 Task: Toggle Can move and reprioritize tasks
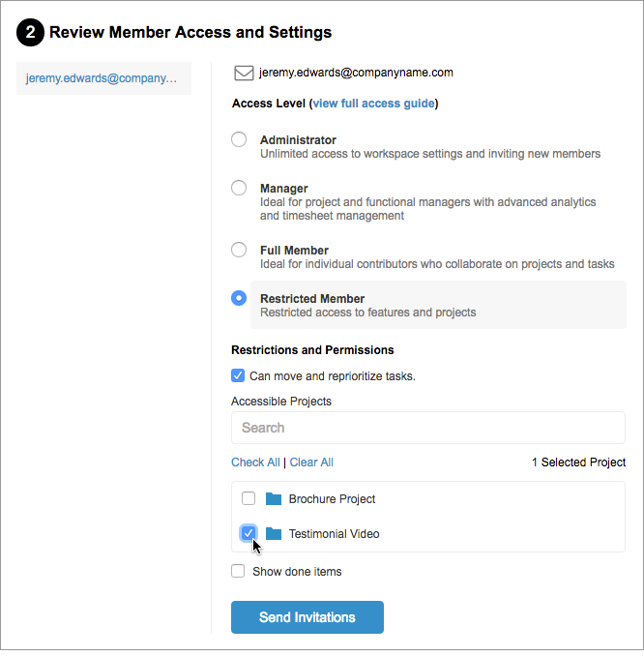click(238, 375)
